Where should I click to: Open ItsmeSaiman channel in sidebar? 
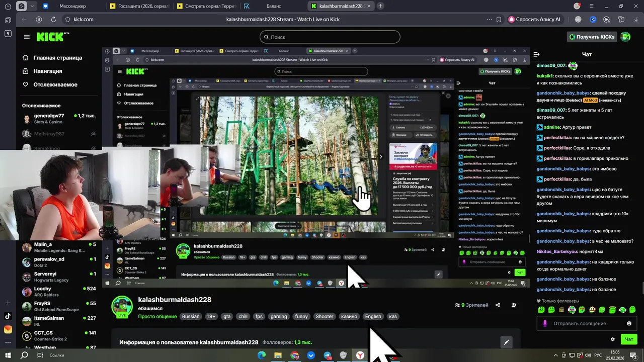tap(59, 321)
